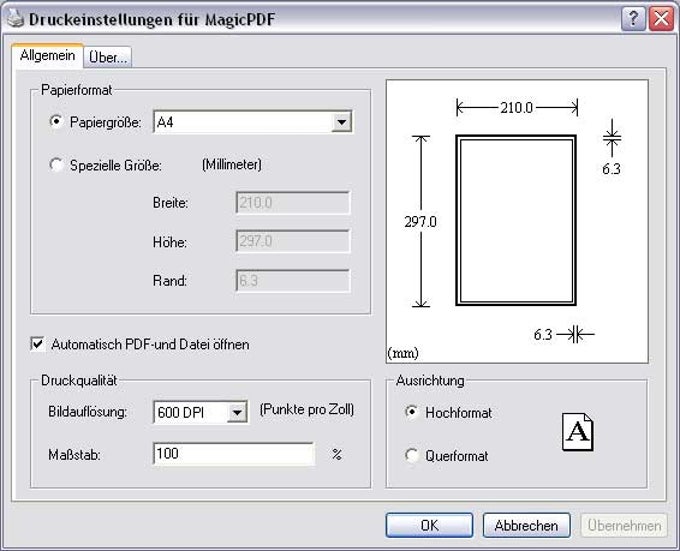The width and height of the screenshot is (680, 551).
Task: Click the (mm) unit label in preview
Action: [403, 353]
